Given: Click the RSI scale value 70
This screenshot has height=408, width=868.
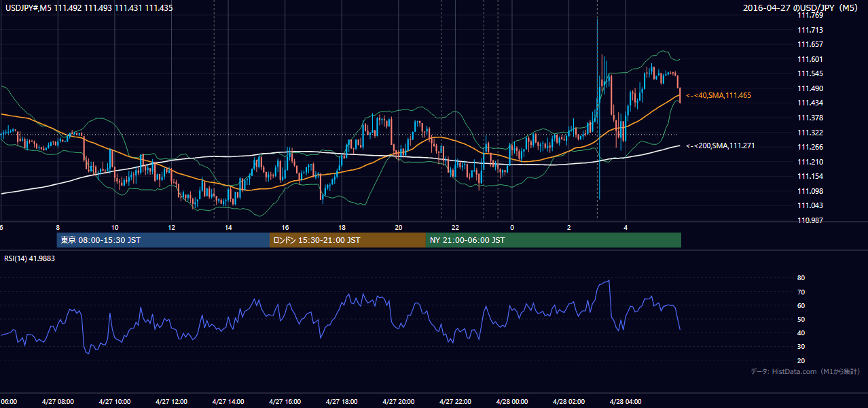Looking at the screenshot, I should tap(801, 292).
